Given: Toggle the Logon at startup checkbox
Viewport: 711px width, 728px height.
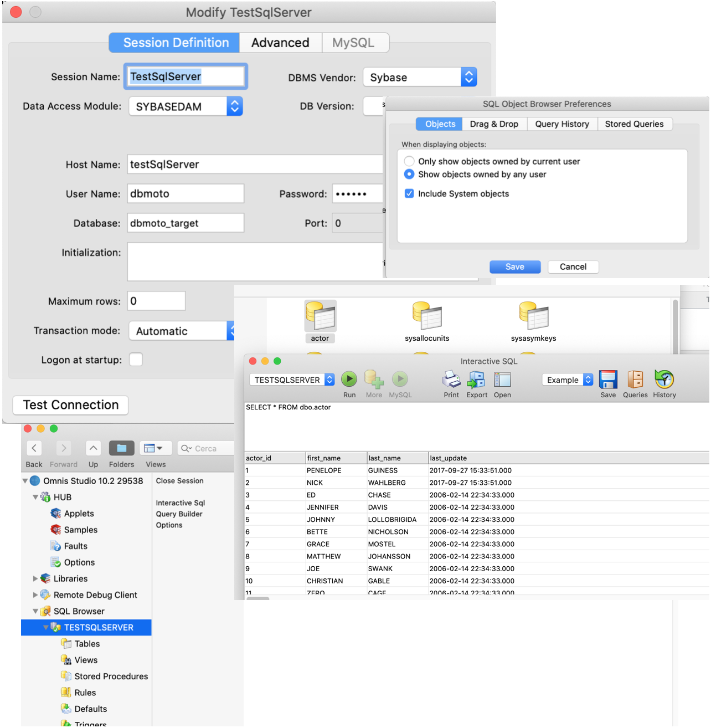Looking at the screenshot, I should (x=136, y=360).
